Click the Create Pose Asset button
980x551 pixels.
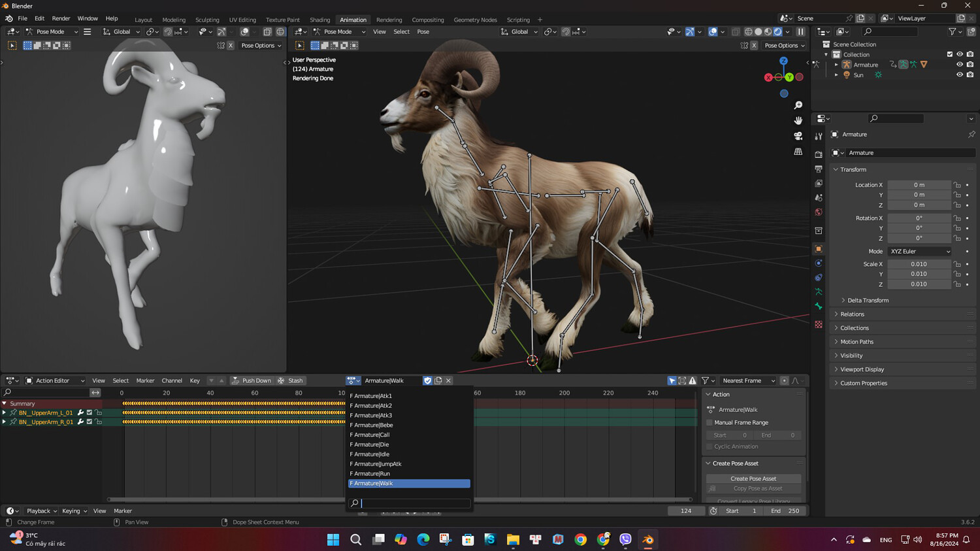pos(753,478)
